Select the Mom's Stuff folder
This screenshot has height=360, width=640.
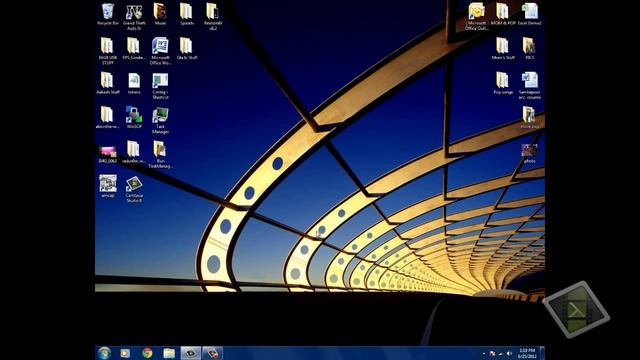click(x=503, y=49)
